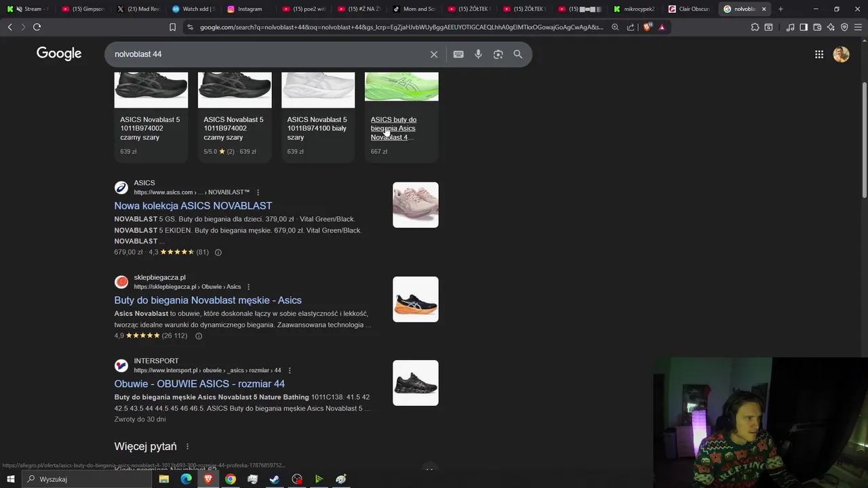The image size is (868, 488).
Task: Open File Explorer from the taskbar
Action: point(164,479)
